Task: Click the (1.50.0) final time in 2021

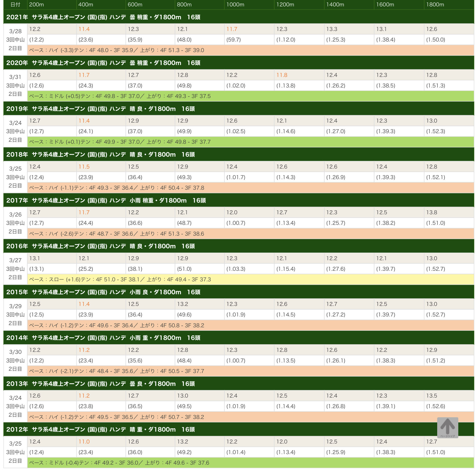Action: 435,40
